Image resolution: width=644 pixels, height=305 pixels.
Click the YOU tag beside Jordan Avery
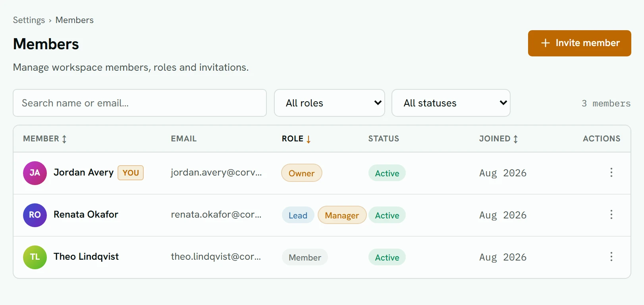[x=131, y=173]
